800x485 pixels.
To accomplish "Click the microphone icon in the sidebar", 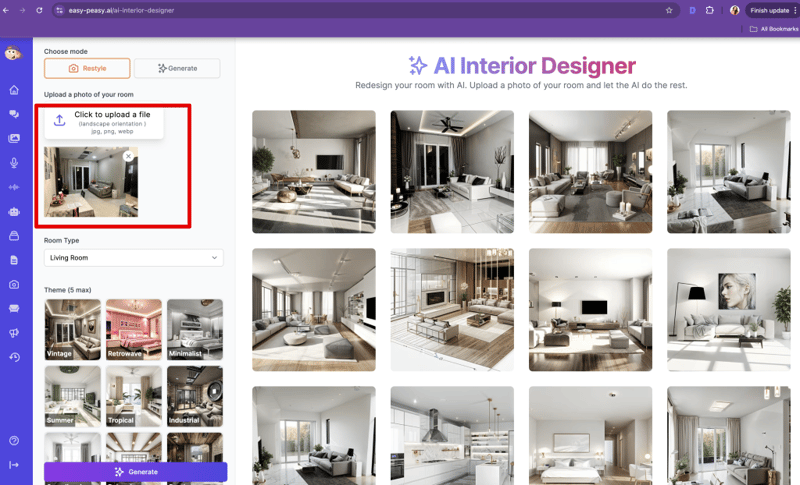I will click(x=14, y=163).
